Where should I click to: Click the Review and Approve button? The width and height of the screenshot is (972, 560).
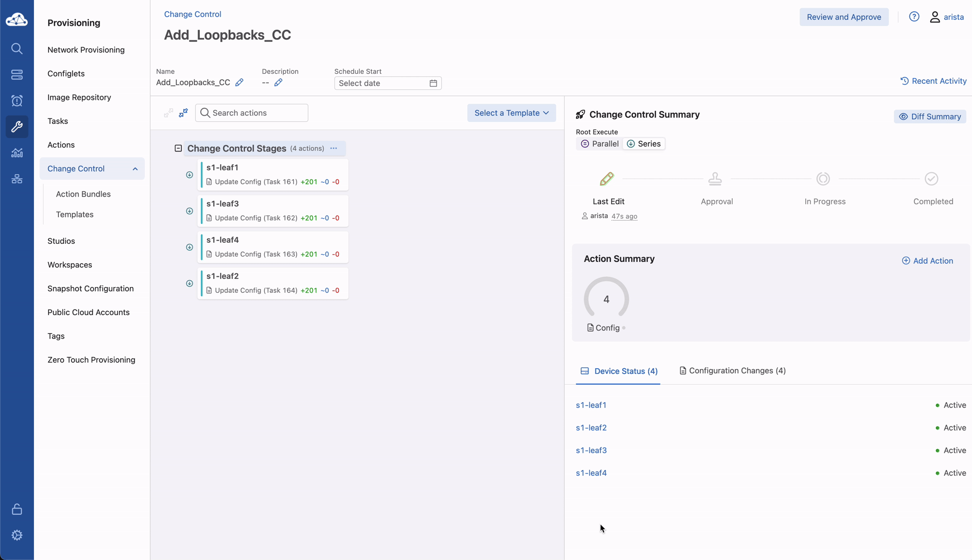point(844,17)
